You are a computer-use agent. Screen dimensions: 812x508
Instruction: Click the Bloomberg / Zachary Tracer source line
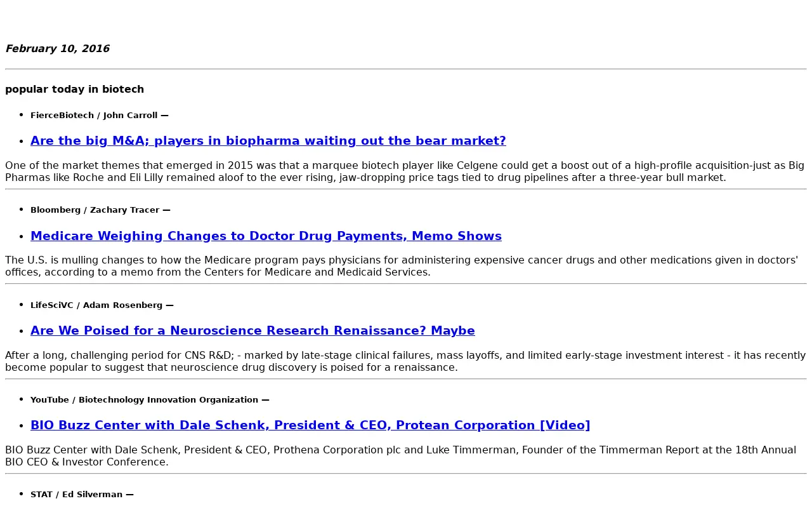pyautogui.click(x=100, y=210)
